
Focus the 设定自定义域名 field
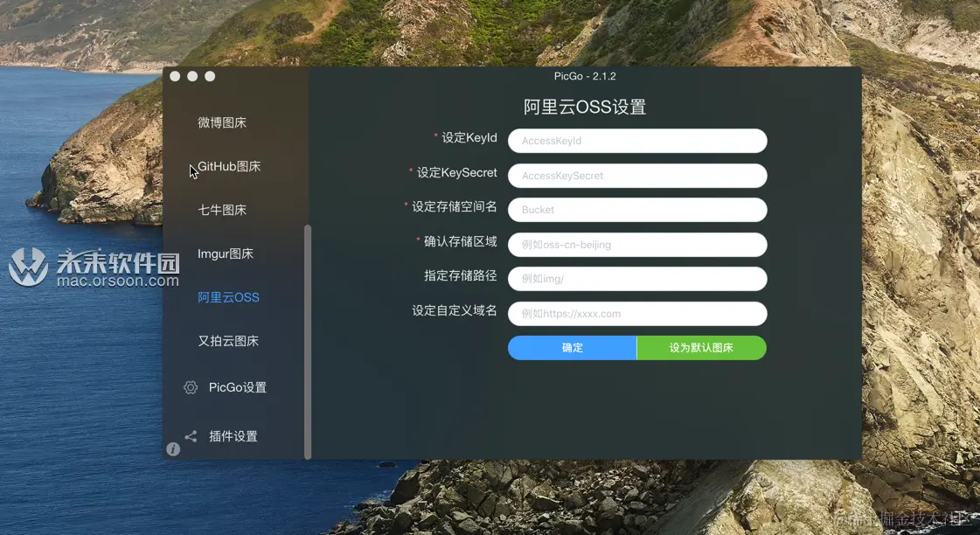pos(637,314)
